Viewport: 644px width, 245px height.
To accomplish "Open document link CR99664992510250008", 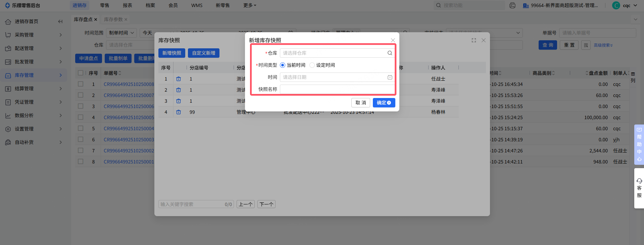I will (129, 84).
